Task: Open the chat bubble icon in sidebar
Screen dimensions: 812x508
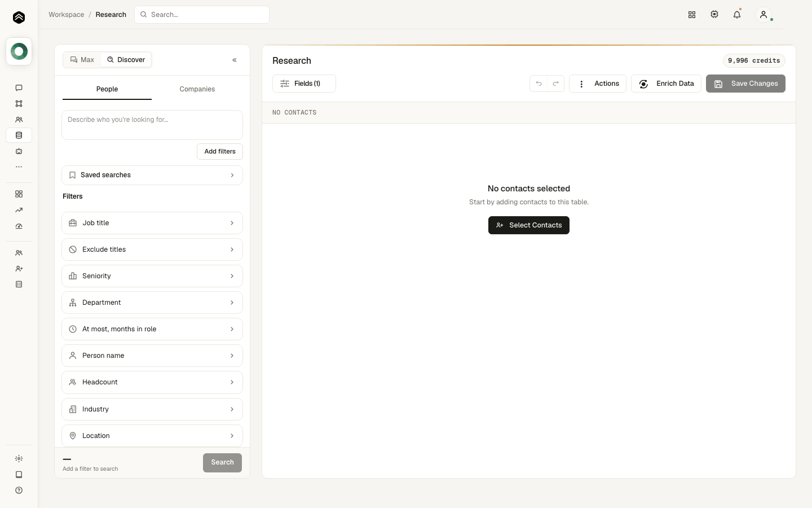Action: [19, 87]
